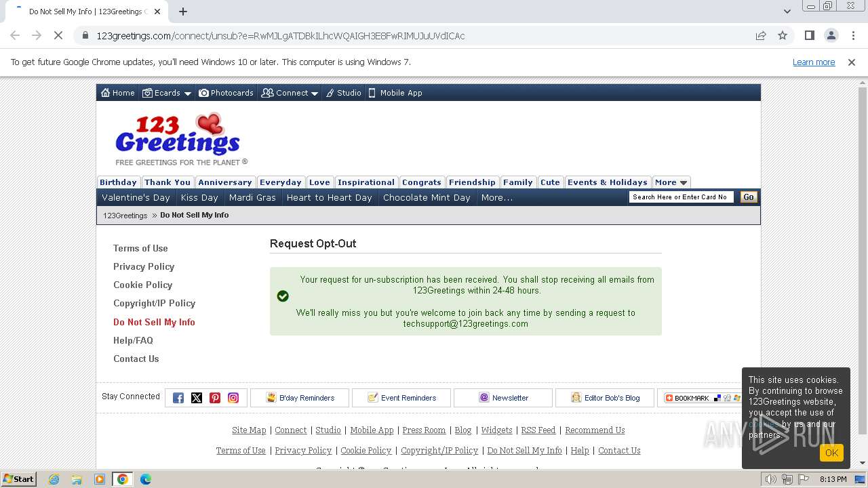Select the Thank You category tab

coord(167,182)
